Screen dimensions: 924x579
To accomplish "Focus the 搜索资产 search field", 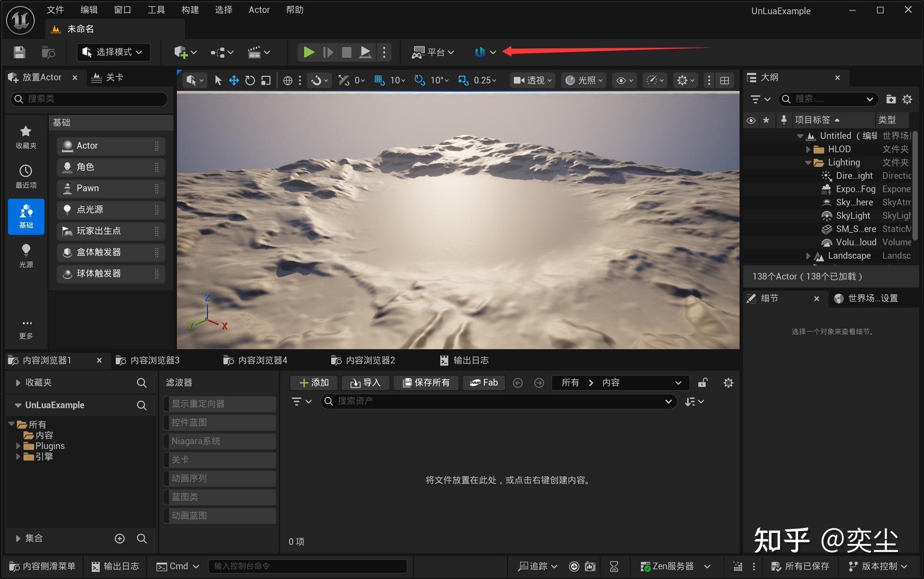I will (498, 402).
